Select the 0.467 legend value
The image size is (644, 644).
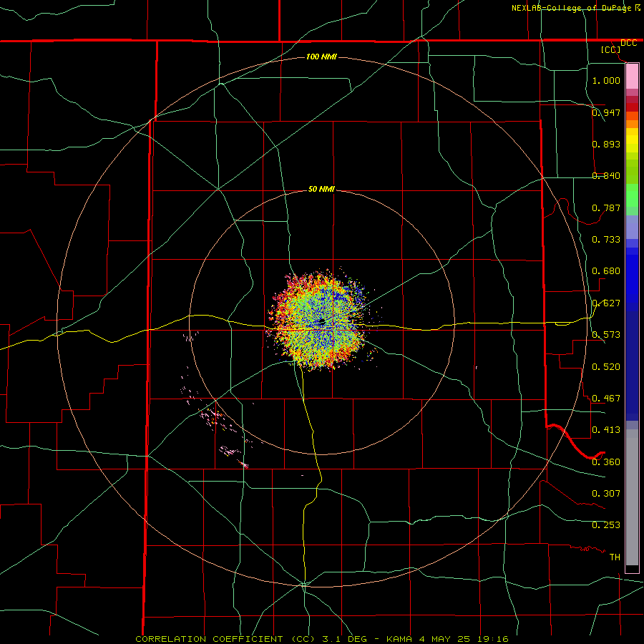[606, 399]
